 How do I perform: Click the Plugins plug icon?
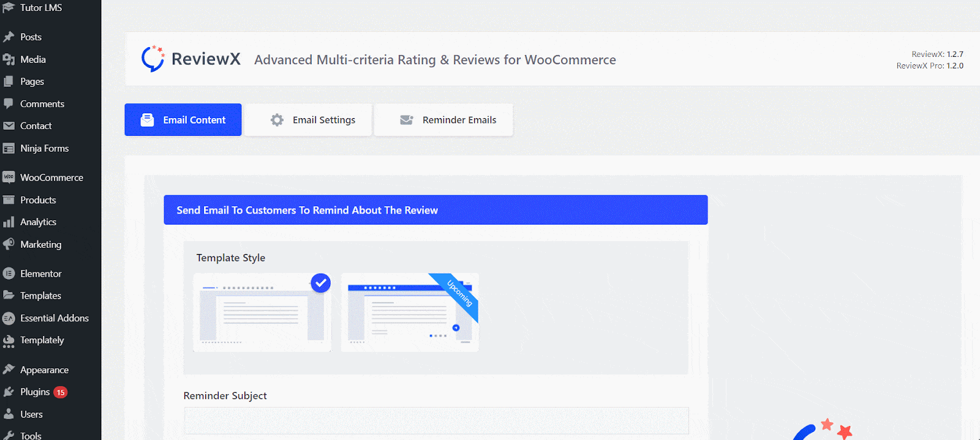9,392
